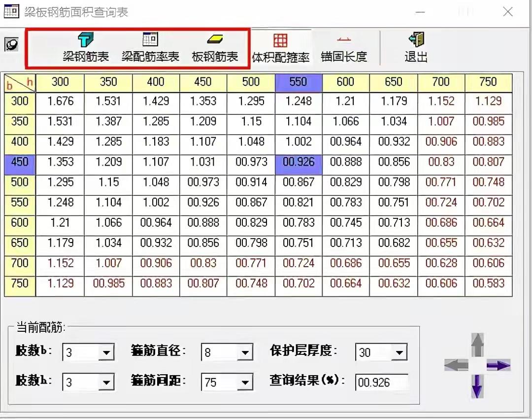The width and height of the screenshot is (532, 419).
Task: Click the rightward purple navigation arrow
Action: click(x=499, y=365)
